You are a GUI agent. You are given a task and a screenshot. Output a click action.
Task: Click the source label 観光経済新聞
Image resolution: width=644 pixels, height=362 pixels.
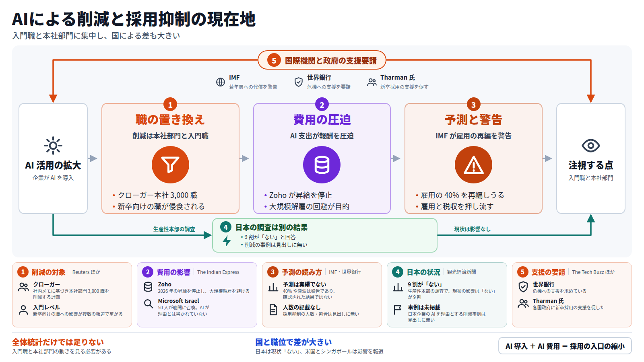[461, 272]
